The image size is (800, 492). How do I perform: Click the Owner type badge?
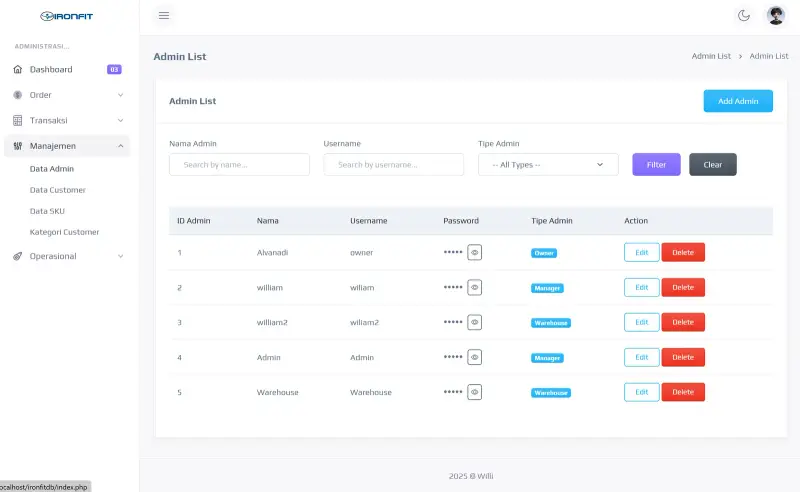(544, 253)
